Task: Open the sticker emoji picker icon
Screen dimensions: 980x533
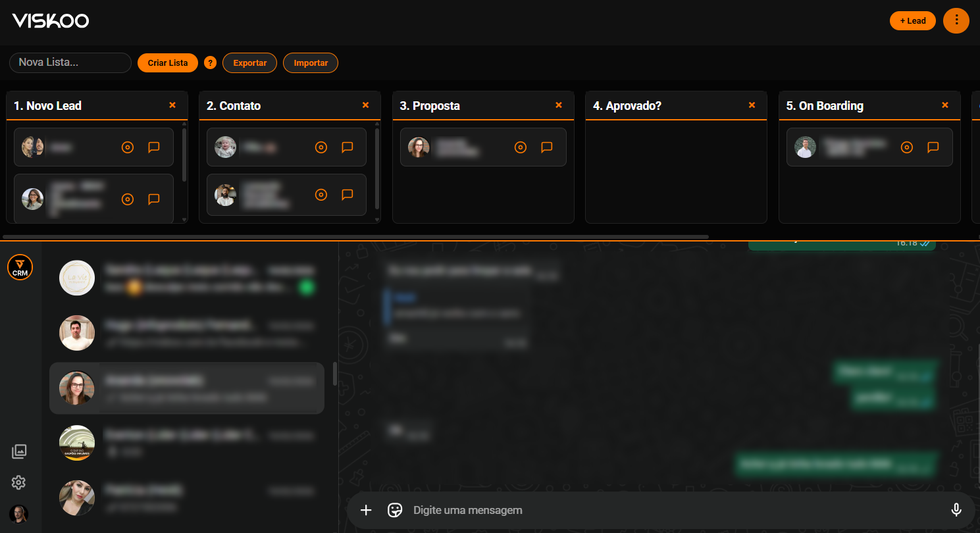Action: (x=395, y=510)
